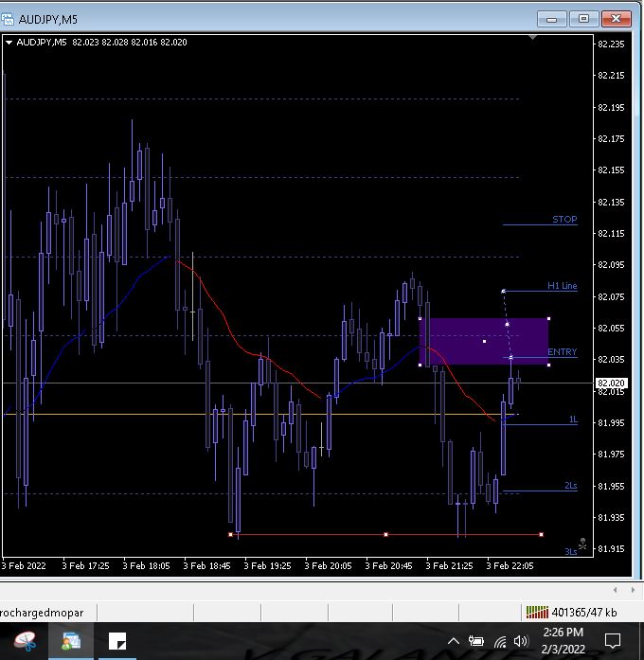This screenshot has width=644, height=660.
Task: Click the left endpoint of red horizontal trendline
Action: click(230, 535)
